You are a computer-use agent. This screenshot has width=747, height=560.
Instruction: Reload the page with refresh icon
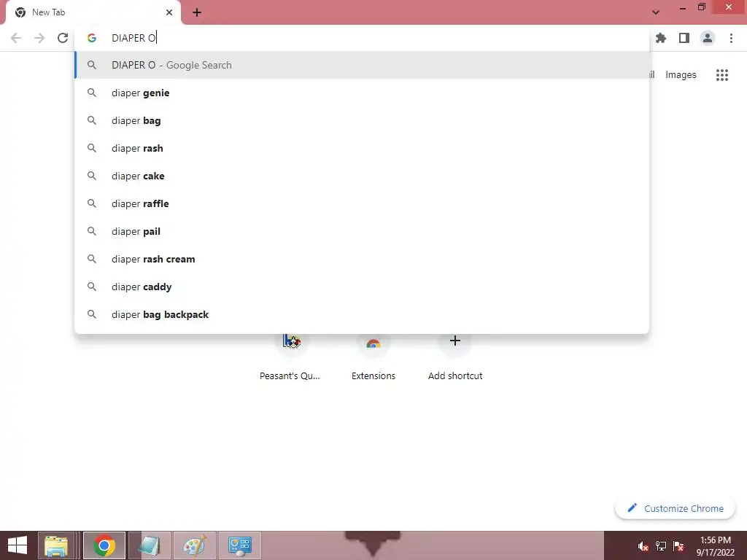tap(63, 38)
